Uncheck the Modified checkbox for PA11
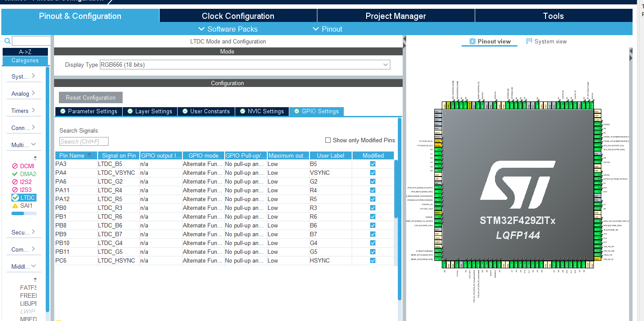The width and height of the screenshot is (644, 321). click(x=373, y=190)
